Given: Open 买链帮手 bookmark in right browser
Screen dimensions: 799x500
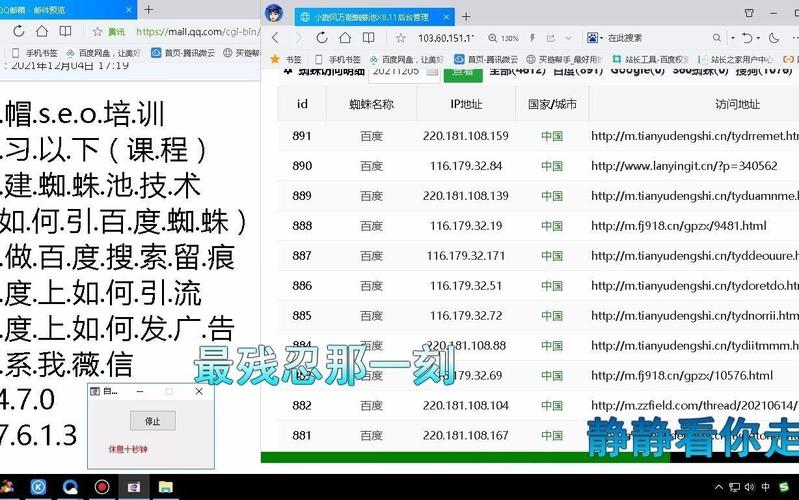Looking at the screenshot, I should pos(565,59).
